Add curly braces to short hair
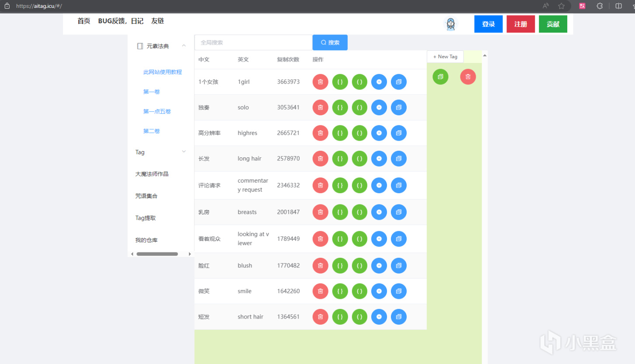This screenshot has width=635, height=364. click(340, 317)
